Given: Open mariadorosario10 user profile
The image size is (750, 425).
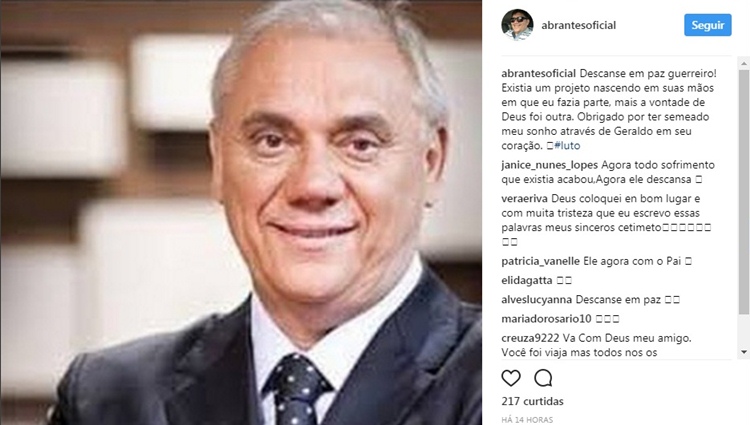Looking at the screenshot, I should coord(546,319).
